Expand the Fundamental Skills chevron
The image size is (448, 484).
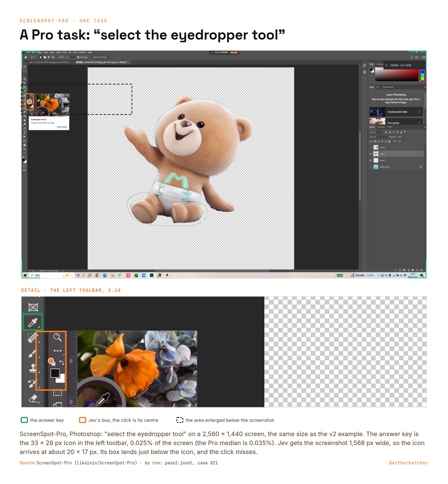(x=419, y=112)
